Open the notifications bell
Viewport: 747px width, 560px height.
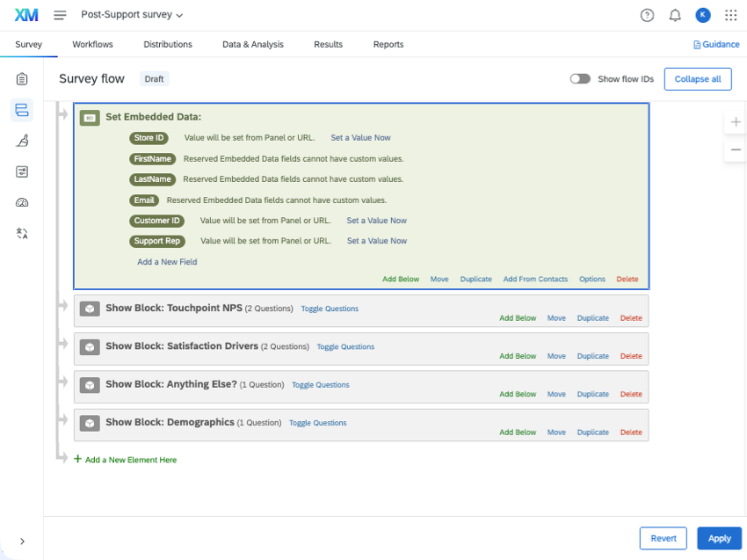tap(674, 15)
